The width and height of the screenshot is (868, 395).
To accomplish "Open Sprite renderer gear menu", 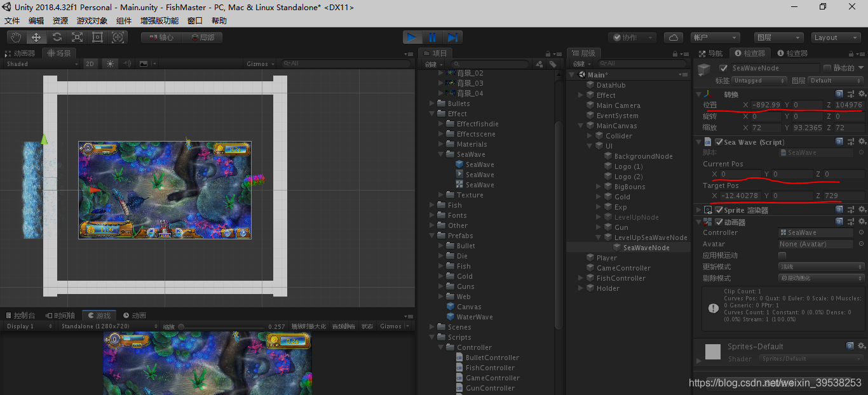I will [862, 210].
